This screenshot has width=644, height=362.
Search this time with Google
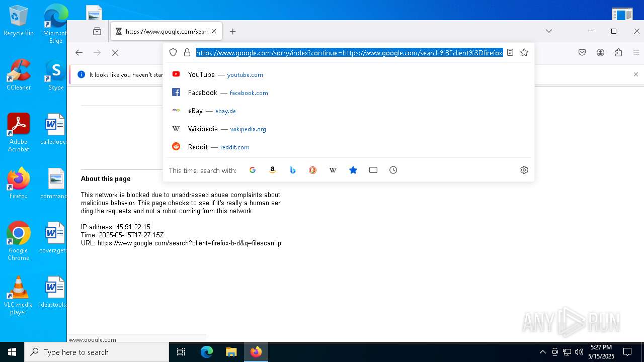(253, 170)
